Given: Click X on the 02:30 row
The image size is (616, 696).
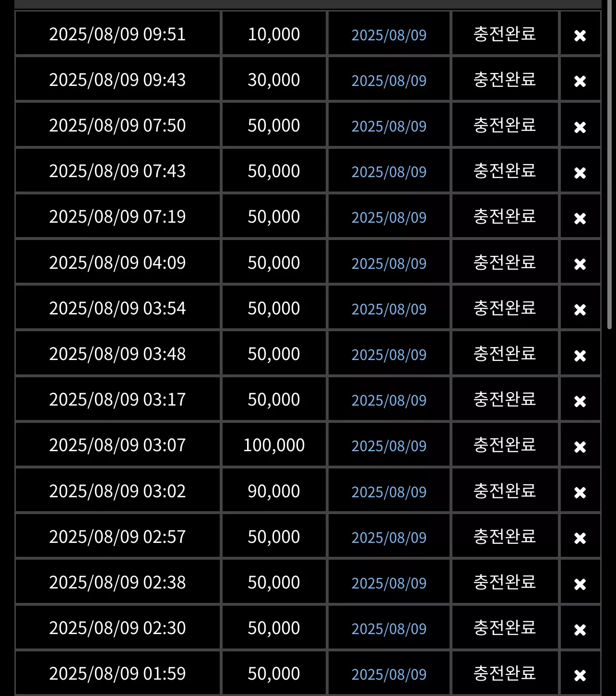Looking at the screenshot, I should click(580, 630).
